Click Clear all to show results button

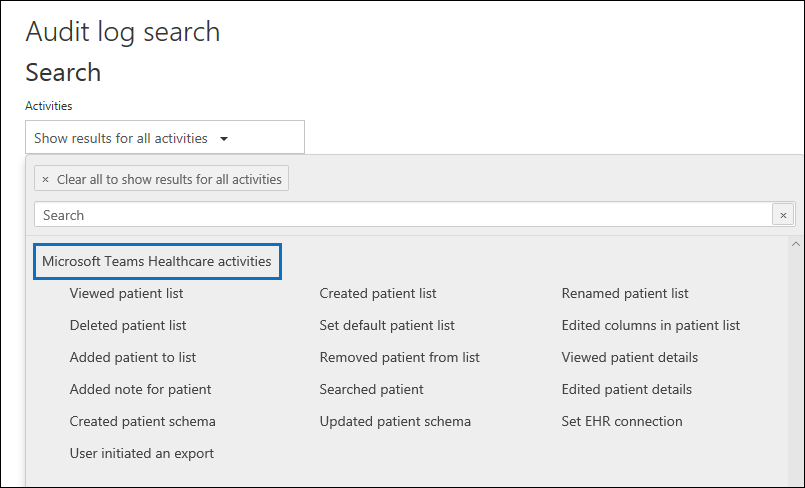pyautogui.click(x=161, y=180)
